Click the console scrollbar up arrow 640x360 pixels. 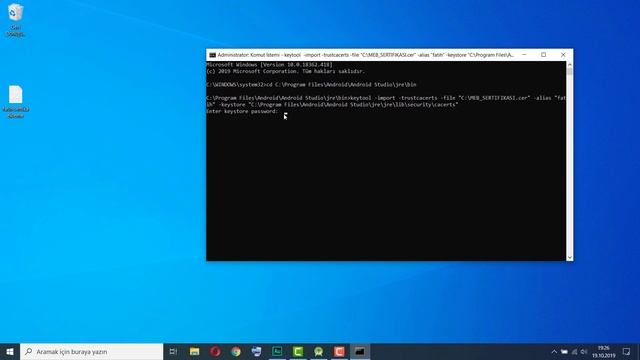(x=569, y=64)
